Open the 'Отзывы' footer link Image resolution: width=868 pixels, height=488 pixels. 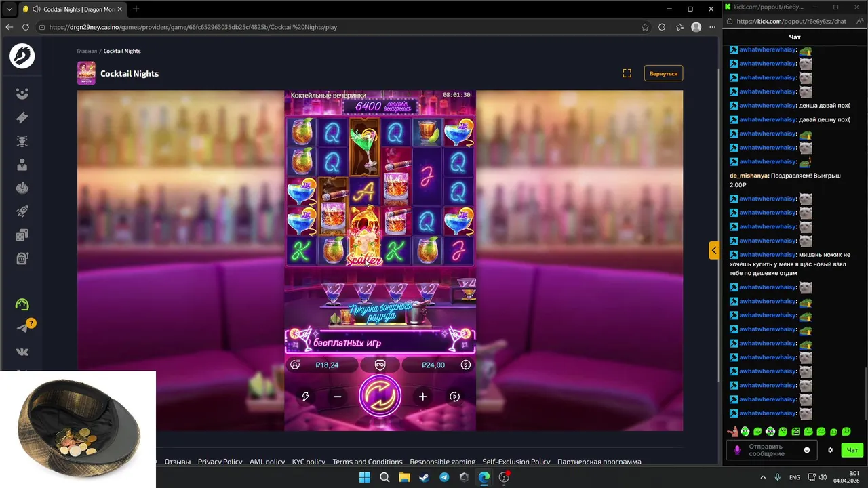177,462
